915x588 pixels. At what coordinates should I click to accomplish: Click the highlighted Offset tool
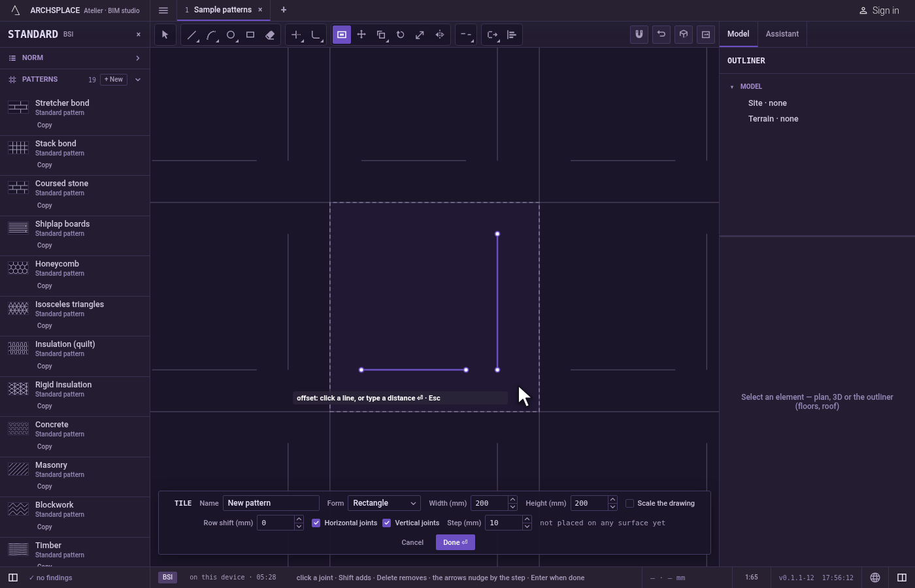[342, 35]
